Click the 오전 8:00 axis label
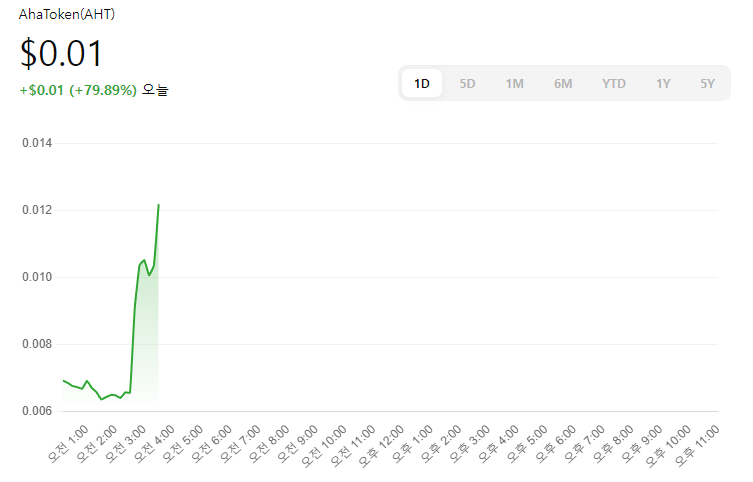The image size is (753, 482). tap(269, 444)
